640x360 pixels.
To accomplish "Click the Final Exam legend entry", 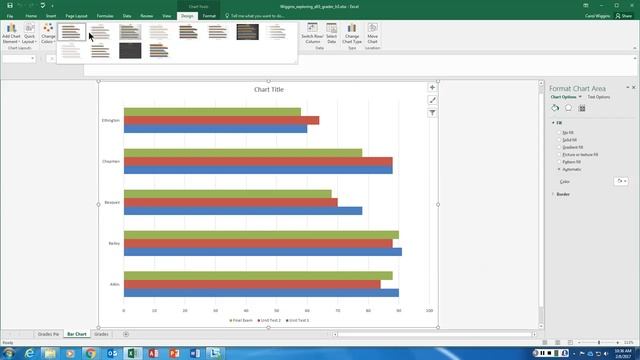I will 241,320.
